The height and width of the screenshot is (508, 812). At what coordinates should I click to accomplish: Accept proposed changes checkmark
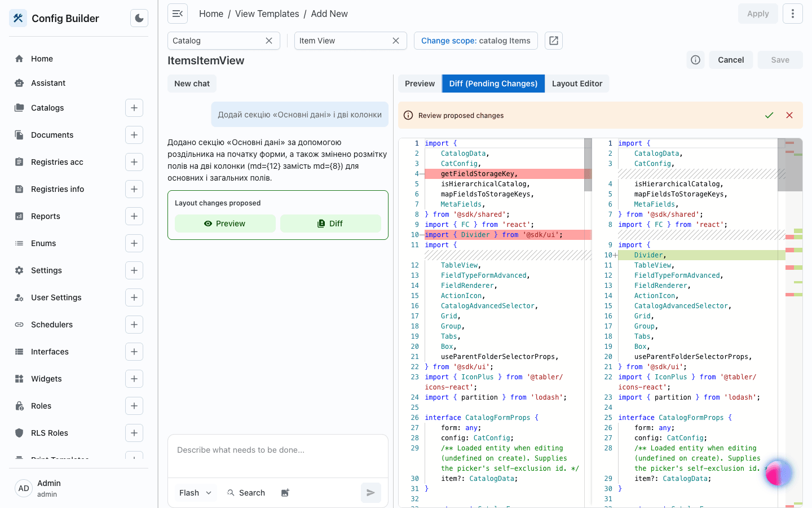coord(769,115)
